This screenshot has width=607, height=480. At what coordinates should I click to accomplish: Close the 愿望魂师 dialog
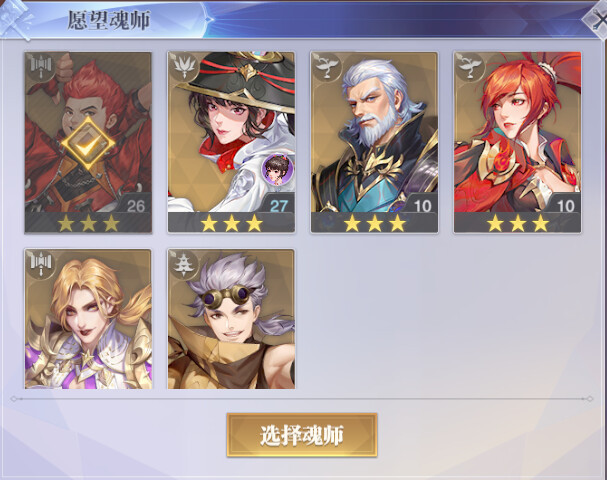(x=597, y=20)
